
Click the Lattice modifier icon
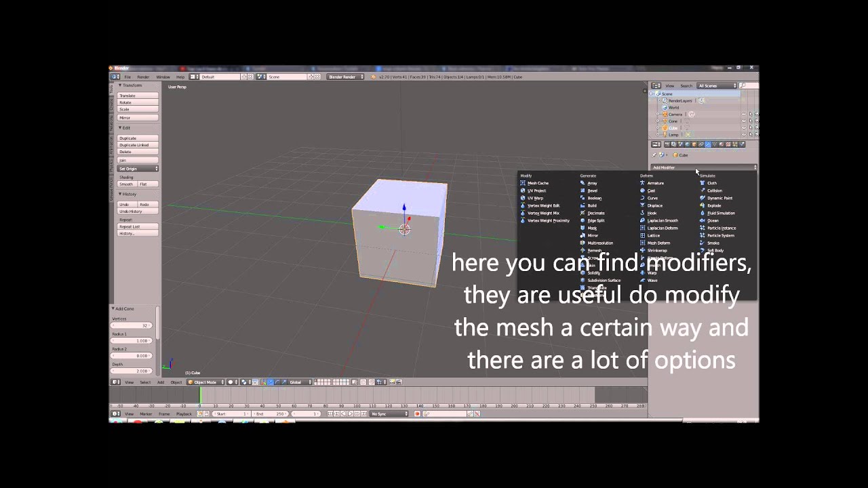click(643, 235)
